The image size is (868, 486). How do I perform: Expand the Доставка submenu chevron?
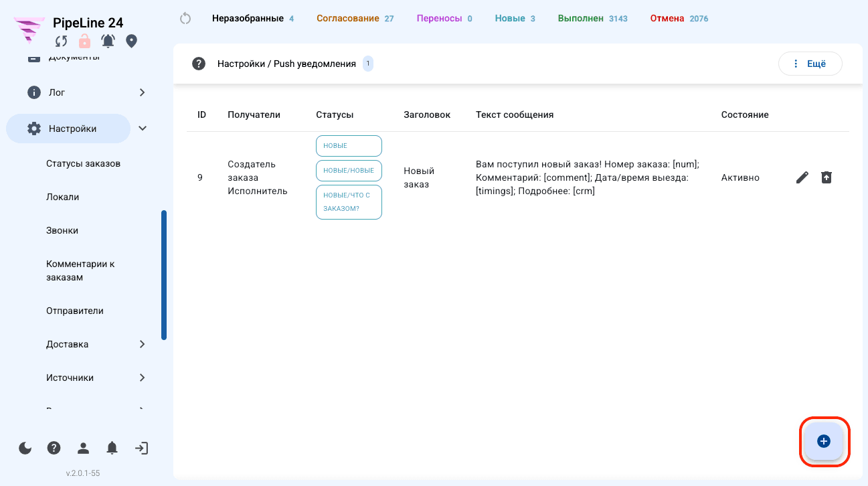point(142,344)
